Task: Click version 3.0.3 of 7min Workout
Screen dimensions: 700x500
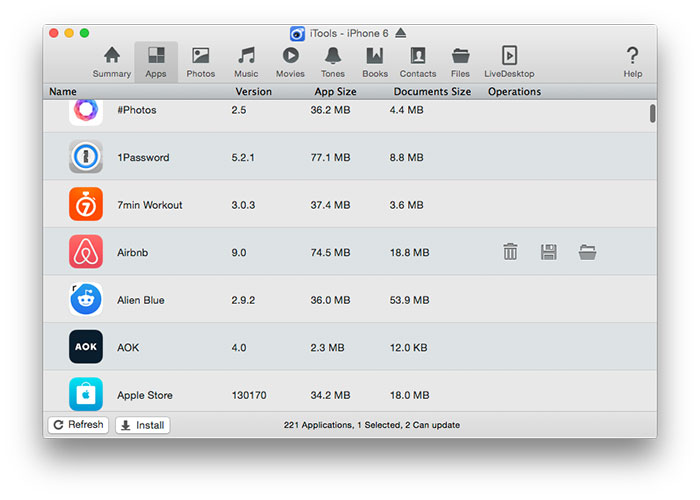Action: point(243,205)
